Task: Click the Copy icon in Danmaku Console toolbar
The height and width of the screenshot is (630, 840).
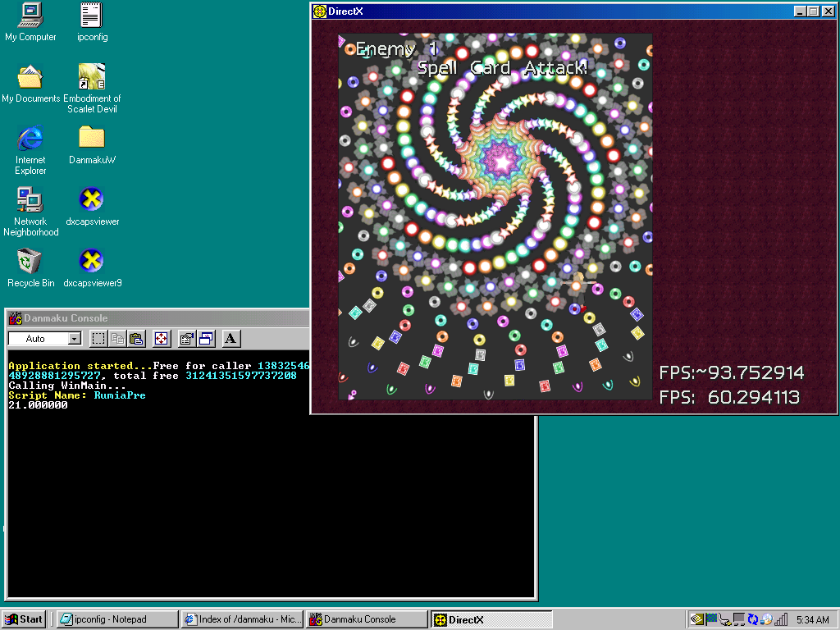Action: (117, 339)
